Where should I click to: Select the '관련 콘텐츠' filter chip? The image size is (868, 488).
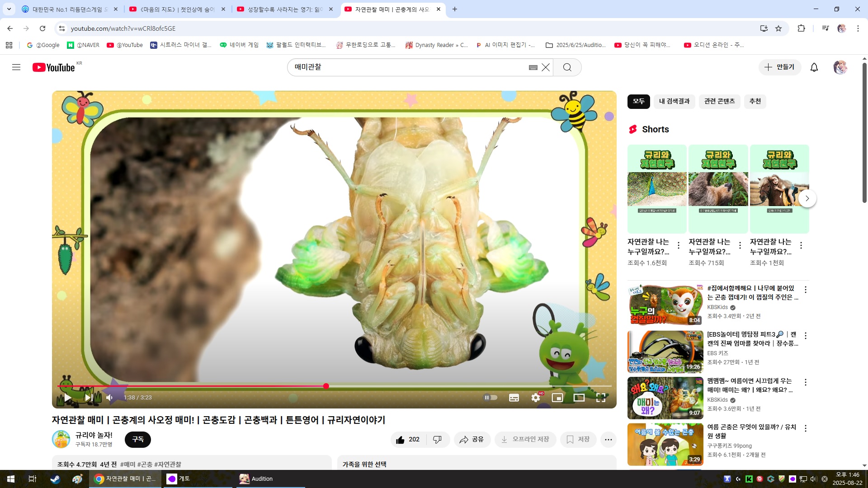(x=719, y=101)
